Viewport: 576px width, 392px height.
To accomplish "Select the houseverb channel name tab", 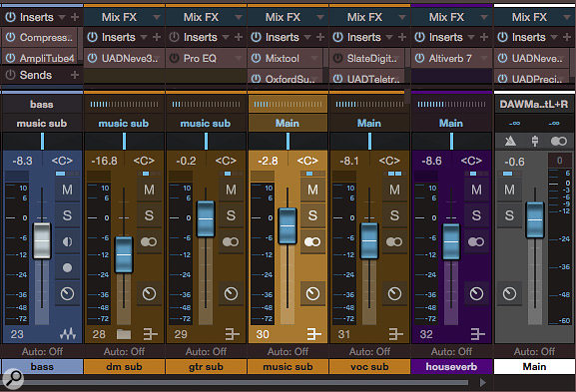I will coord(452,367).
